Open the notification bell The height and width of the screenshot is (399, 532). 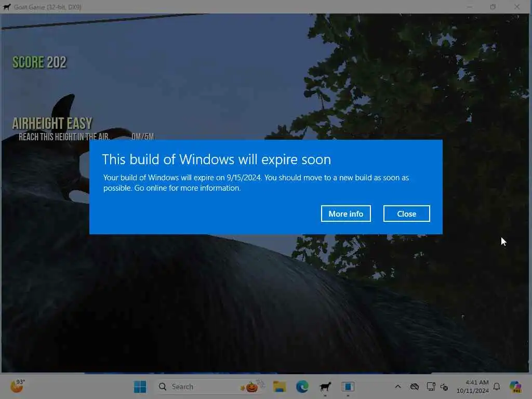tap(497, 387)
